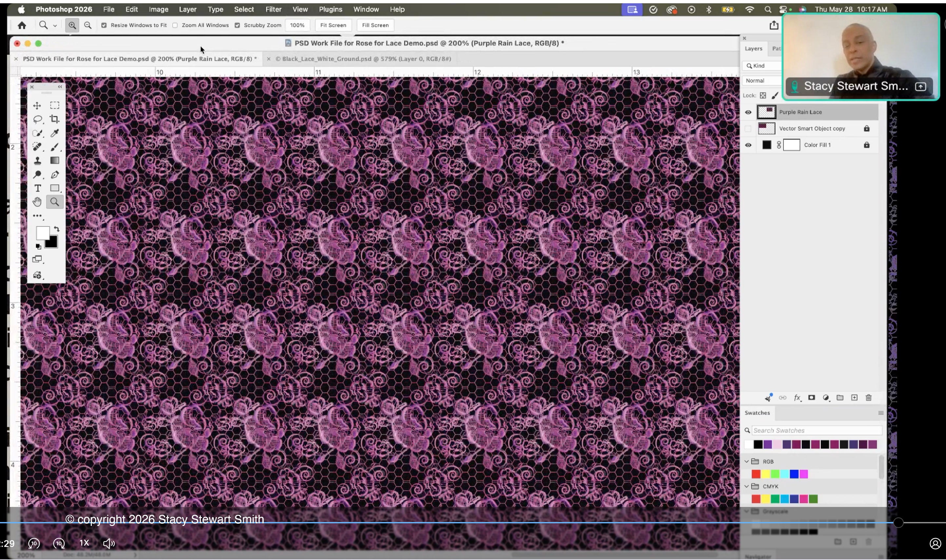Open the Edit Toolbar three-dots menu

[x=37, y=216]
